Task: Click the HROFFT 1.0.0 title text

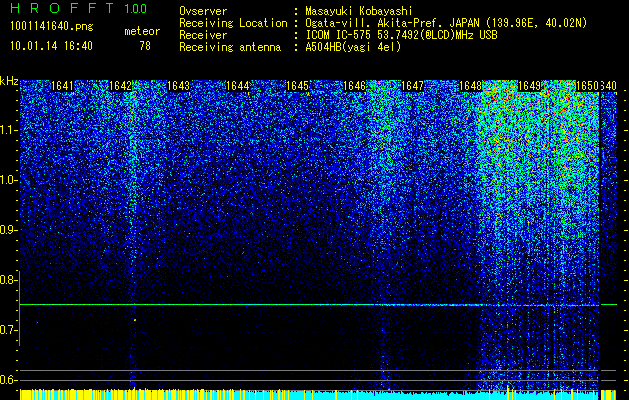Action: click(78, 8)
